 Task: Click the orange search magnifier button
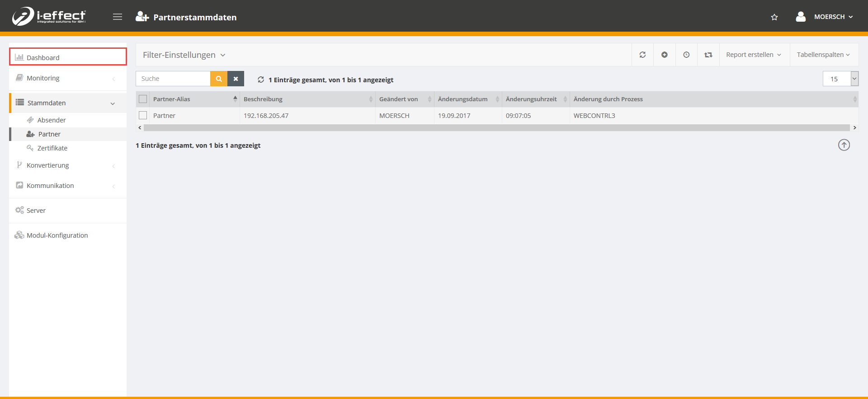pyautogui.click(x=219, y=79)
